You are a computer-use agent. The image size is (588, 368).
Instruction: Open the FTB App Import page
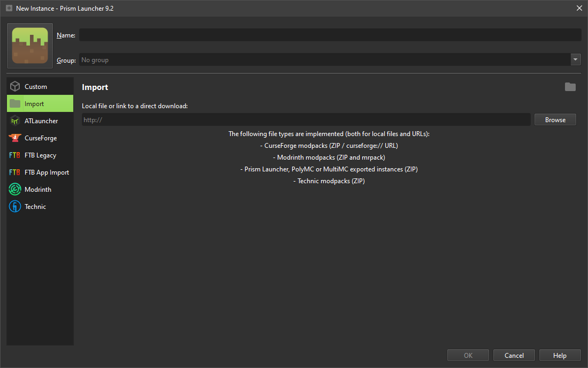(40, 172)
